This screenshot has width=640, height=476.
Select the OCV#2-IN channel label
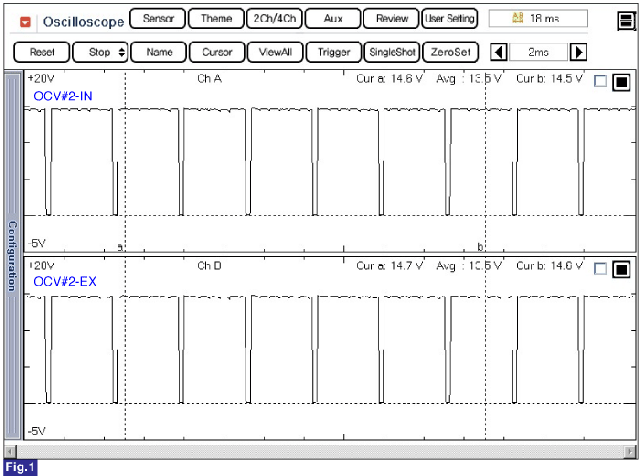coord(63,96)
